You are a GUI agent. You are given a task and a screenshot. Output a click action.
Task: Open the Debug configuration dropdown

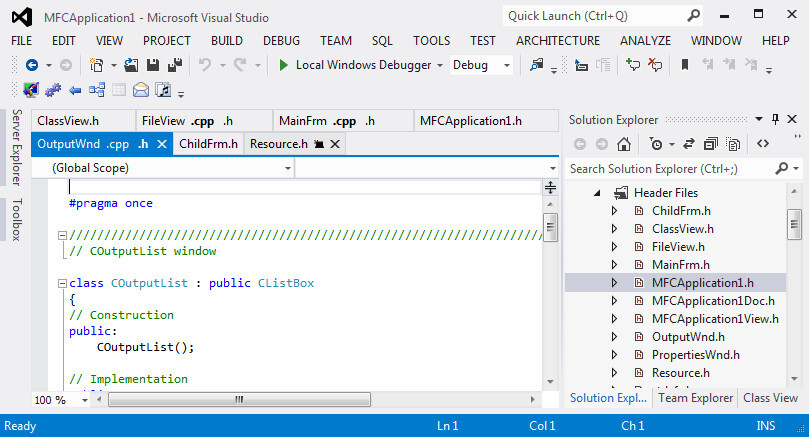(507, 65)
